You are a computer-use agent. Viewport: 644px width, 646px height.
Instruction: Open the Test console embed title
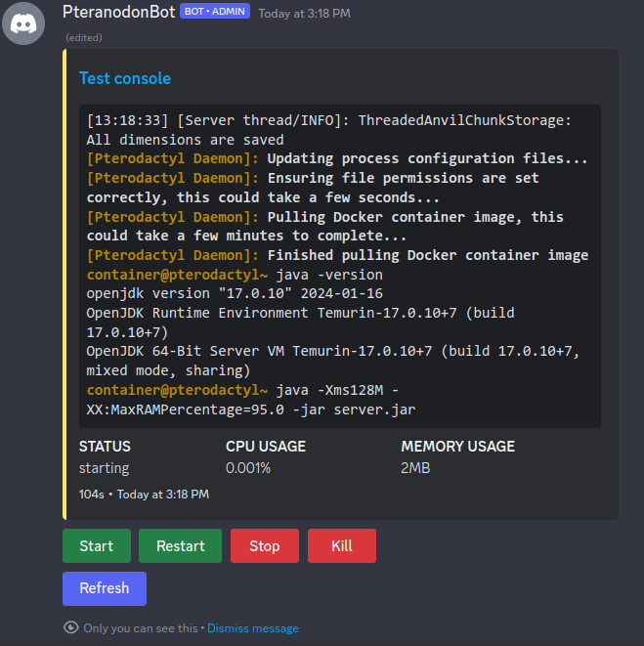tap(125, 78)
